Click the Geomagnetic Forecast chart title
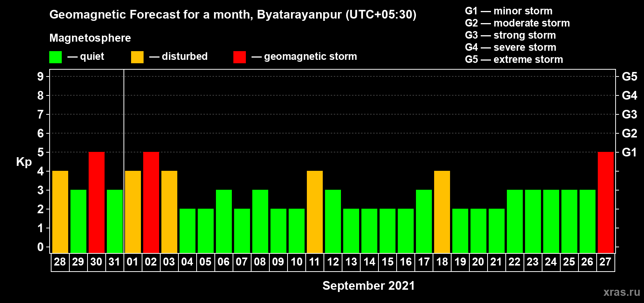Image resolution: width=644 pixels, height=303 pixels. point(233,15)
